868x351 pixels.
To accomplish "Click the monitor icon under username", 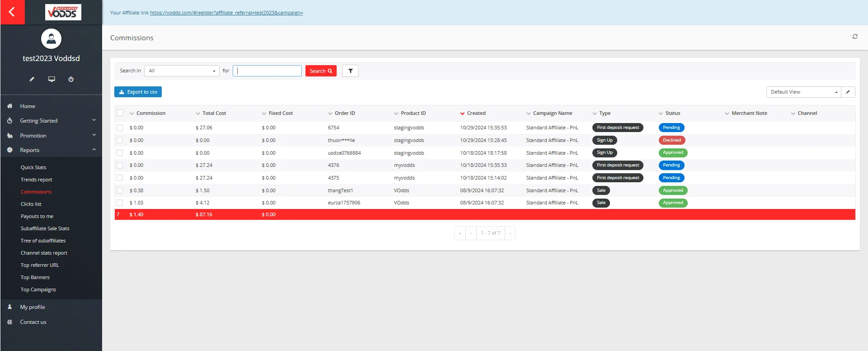I will coord(52,79).
